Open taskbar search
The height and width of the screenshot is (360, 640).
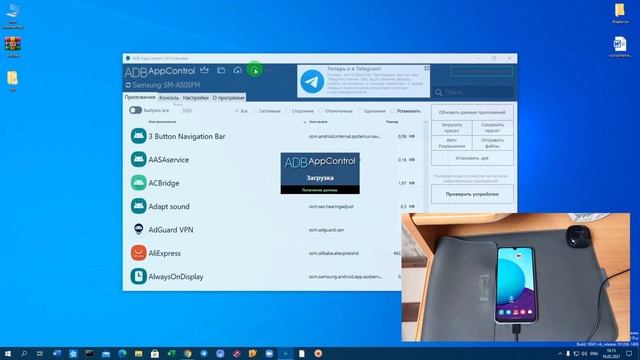pyautogui.click(x=24, y=353)
